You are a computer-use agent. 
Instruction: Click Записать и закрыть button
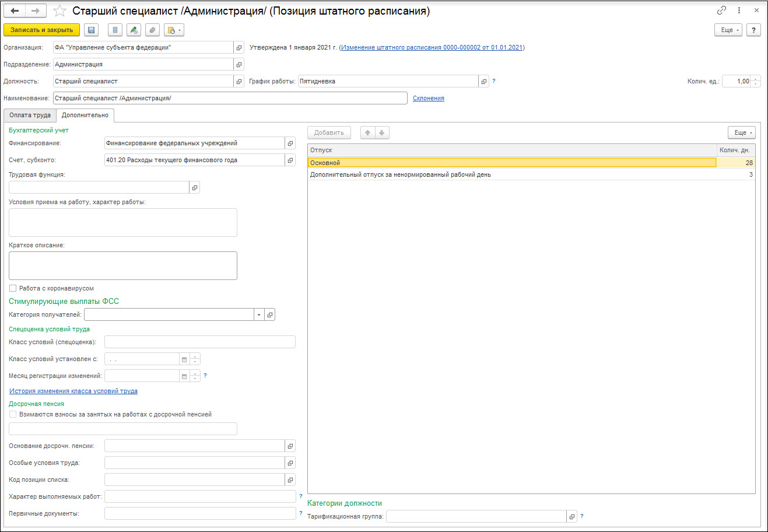(41, 30)
